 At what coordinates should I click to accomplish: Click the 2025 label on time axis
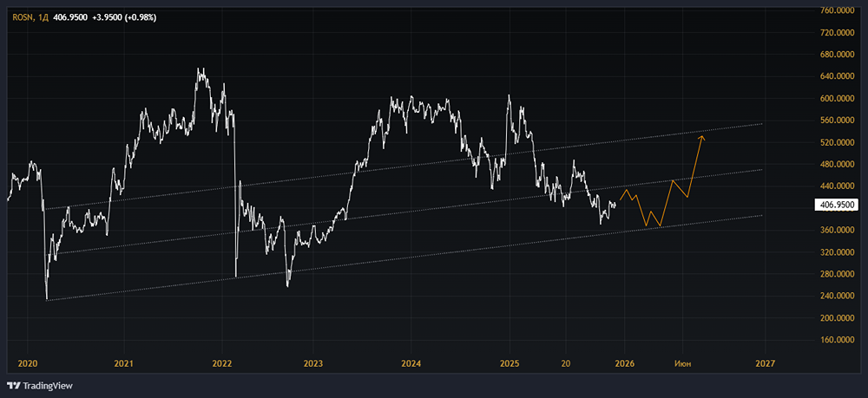click(x=510, y=363)
